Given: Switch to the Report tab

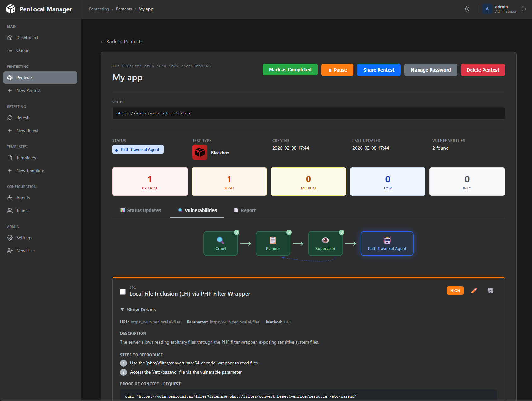Looking at the screenshot, I should click(x=245, y=210).
